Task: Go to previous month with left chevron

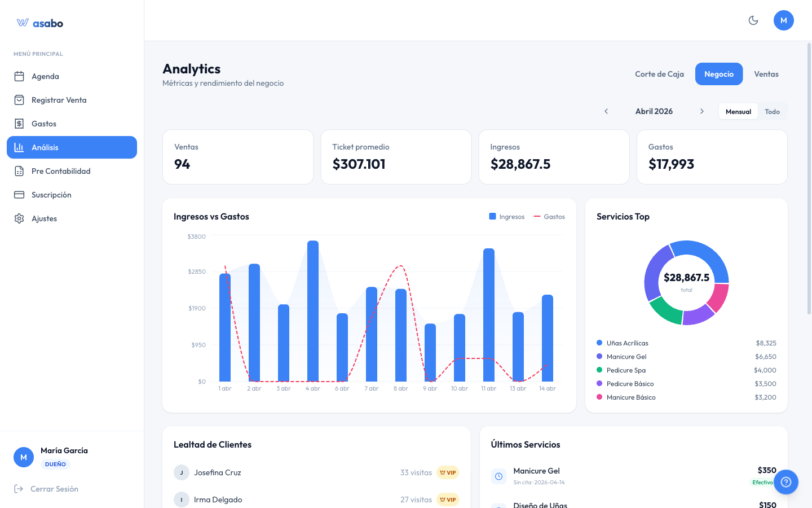Action: [606, 111]
